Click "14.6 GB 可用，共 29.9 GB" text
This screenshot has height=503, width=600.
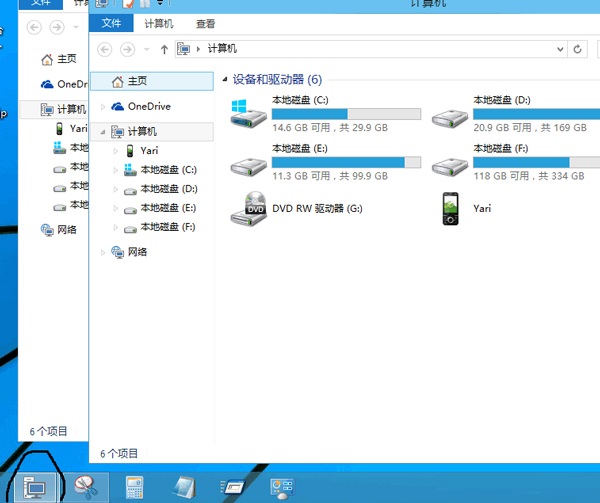point(330,127)
